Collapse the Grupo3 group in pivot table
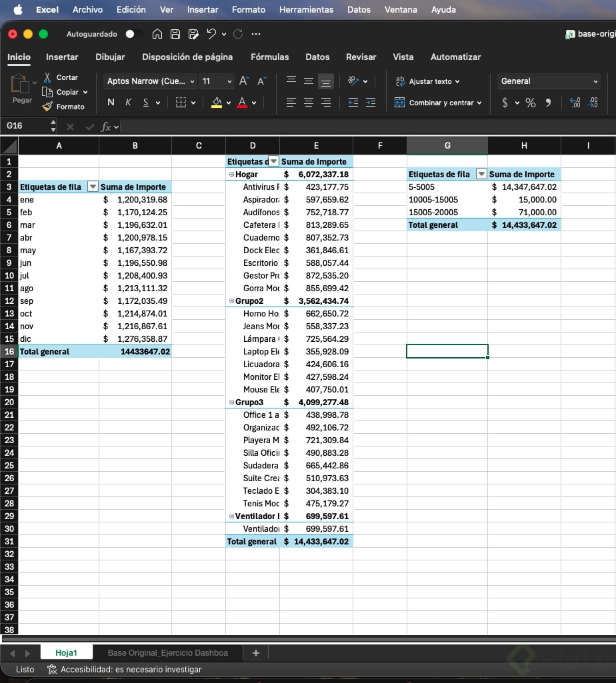The height and width of the screenshot is (683, 616). coord(231,402)
